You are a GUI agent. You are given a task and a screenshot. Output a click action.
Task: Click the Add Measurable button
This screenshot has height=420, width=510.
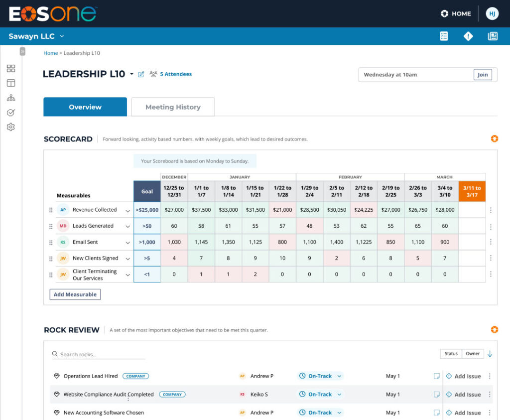(x=75, y=294)
